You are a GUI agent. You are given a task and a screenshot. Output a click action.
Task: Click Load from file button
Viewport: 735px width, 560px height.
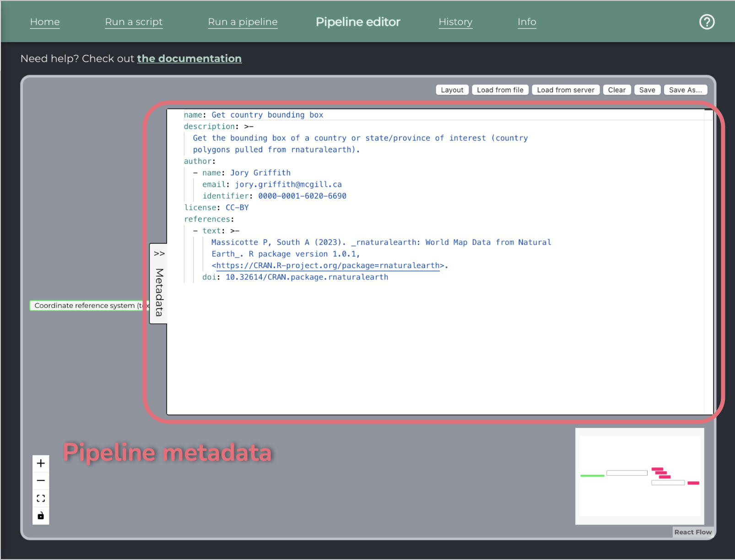coord(500,90)
